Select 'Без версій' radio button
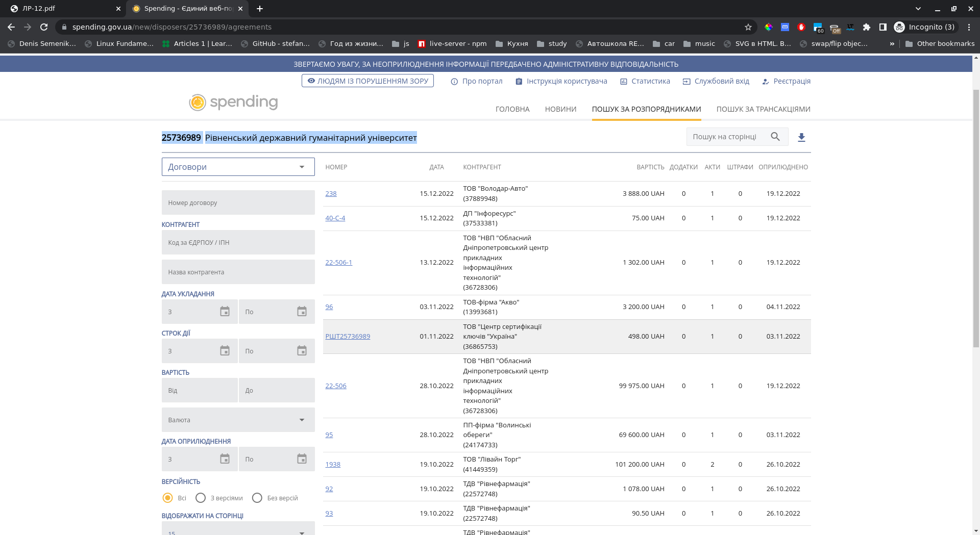This screenshot has width=980, height=535. point(257,498)
